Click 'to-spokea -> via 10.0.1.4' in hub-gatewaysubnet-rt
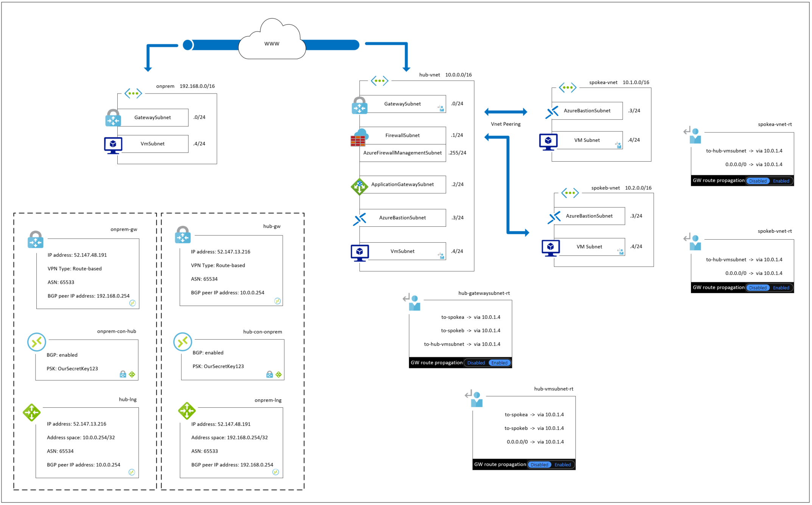 click(x=471, y=317)
